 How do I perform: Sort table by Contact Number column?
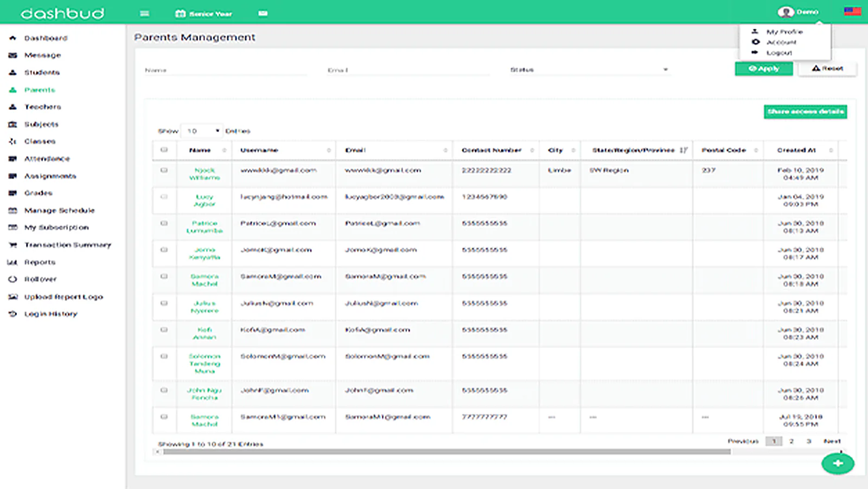point(496,150)
